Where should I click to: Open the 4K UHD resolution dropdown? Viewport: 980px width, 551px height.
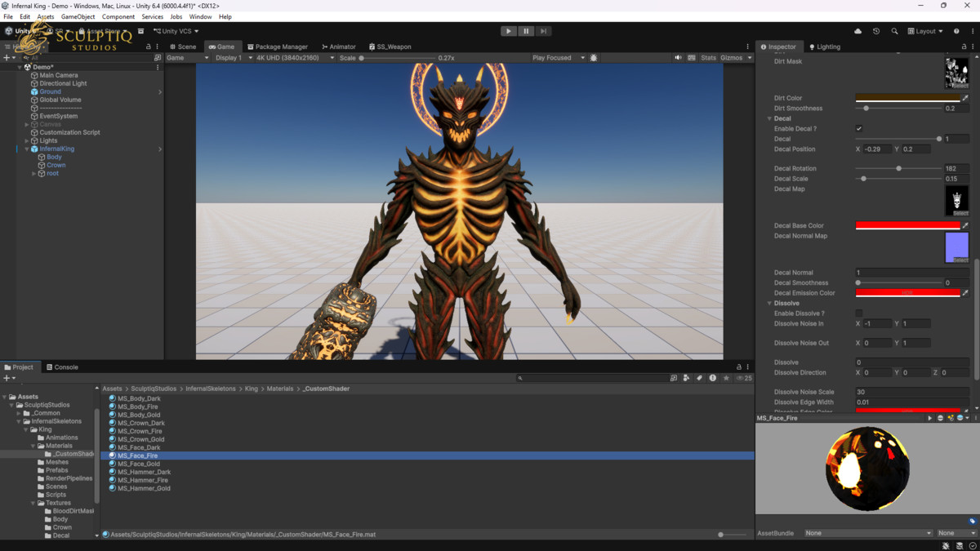pyautogui.click(x=295, y=58)
